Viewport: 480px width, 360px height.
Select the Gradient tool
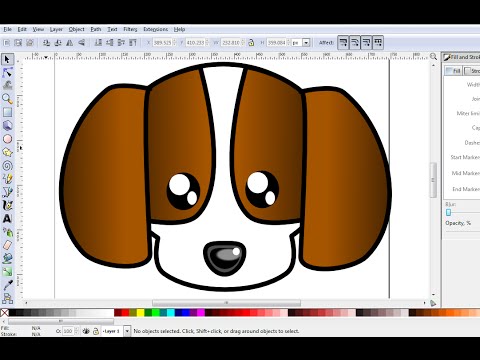tap(7, 272)
